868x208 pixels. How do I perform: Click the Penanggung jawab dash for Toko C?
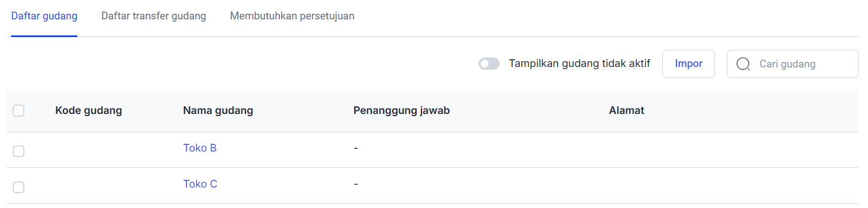(356, 184)
